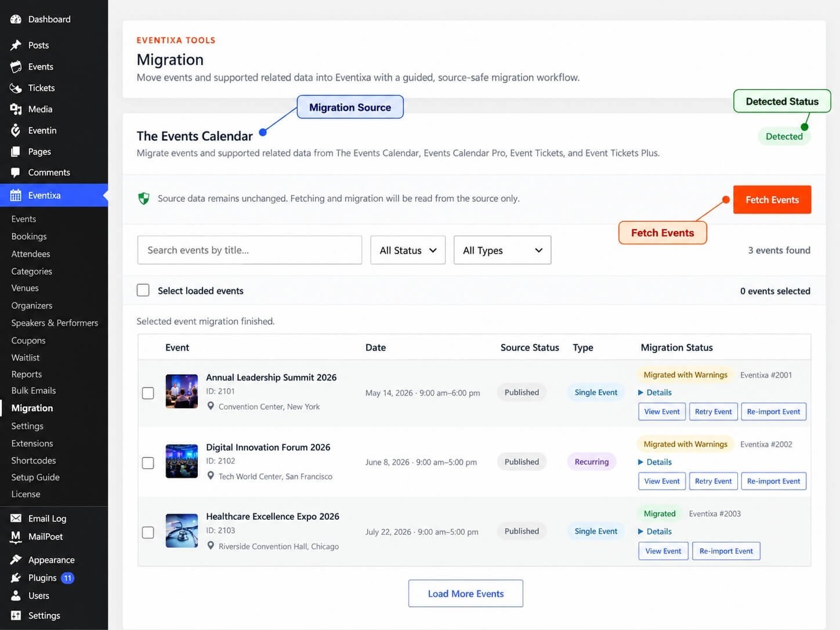Click the green shield icon beside source notice

(144, 198)
